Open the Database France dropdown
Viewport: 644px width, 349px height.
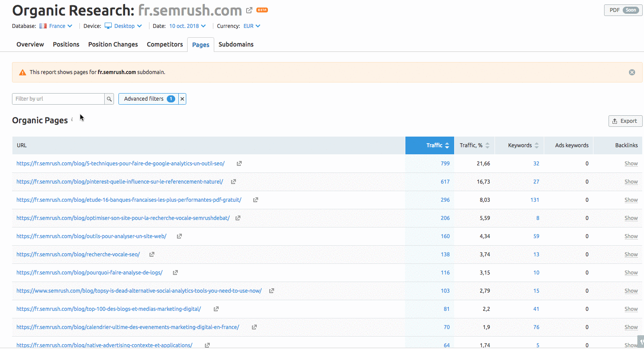60,26
